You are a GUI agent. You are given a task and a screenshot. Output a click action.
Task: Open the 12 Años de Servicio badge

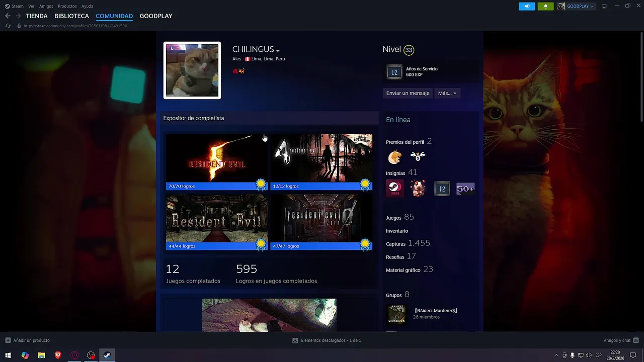point(394,72)
